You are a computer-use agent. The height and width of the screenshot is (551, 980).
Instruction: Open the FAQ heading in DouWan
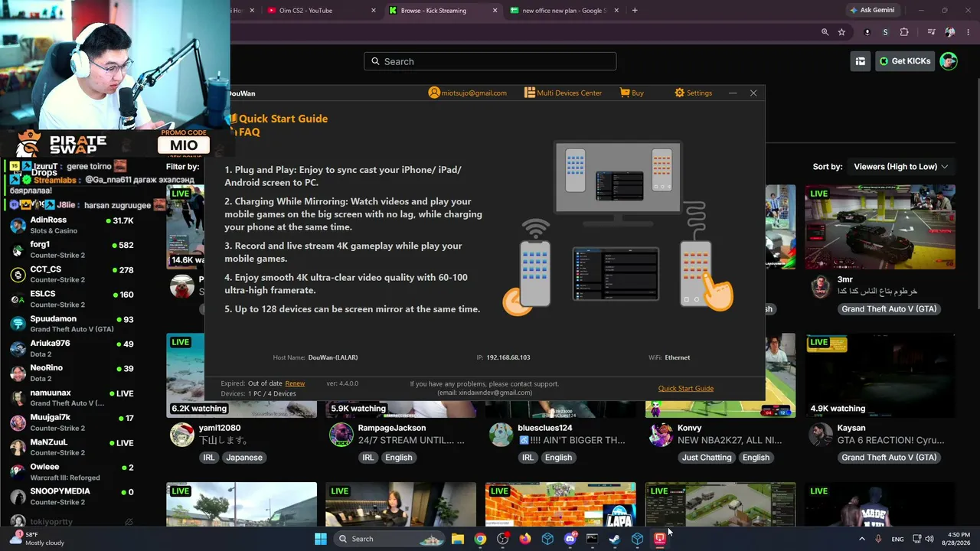(249, 132)
